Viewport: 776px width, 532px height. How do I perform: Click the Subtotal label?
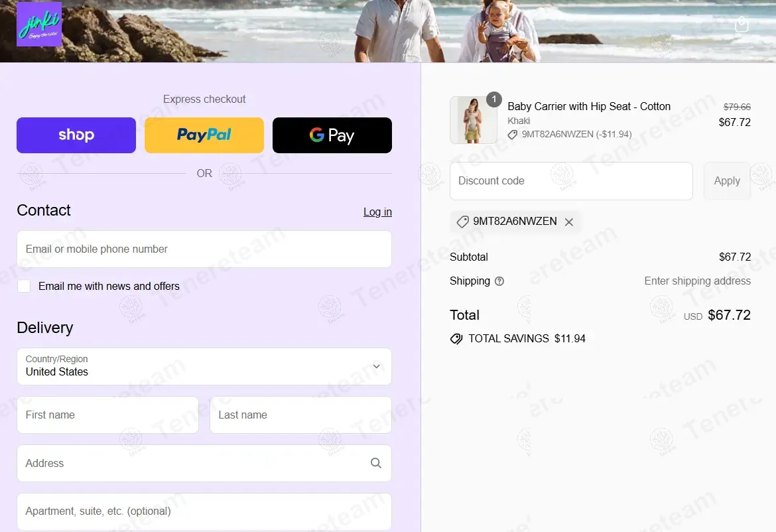click(x=469, y=257)
